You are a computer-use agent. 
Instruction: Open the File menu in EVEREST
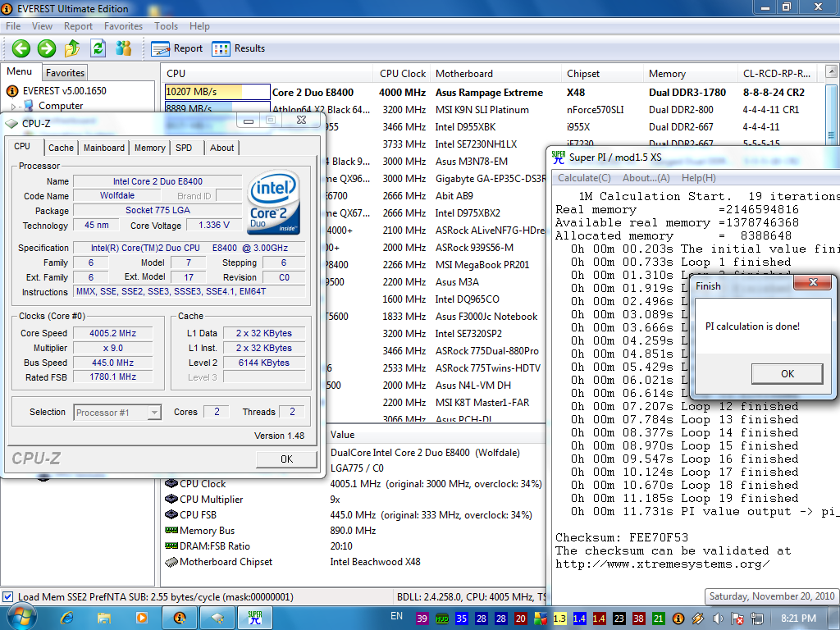(x=13, y=26)
